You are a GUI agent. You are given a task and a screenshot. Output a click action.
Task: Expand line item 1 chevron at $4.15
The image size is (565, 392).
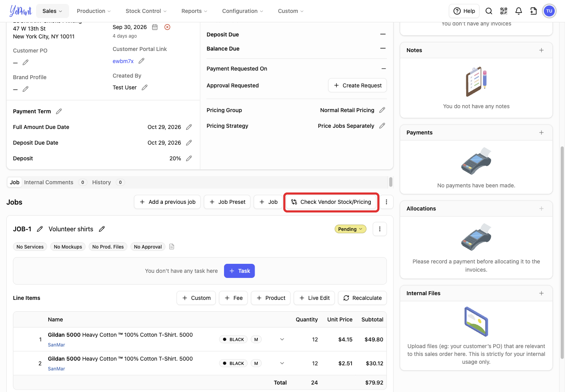pos(282,339)
